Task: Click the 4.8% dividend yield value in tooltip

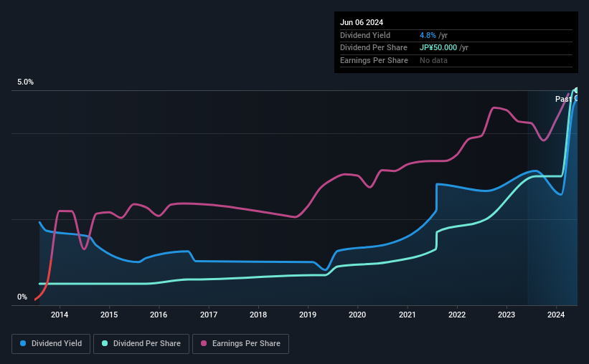Action: pyautogui.click(x=428, y=35)
